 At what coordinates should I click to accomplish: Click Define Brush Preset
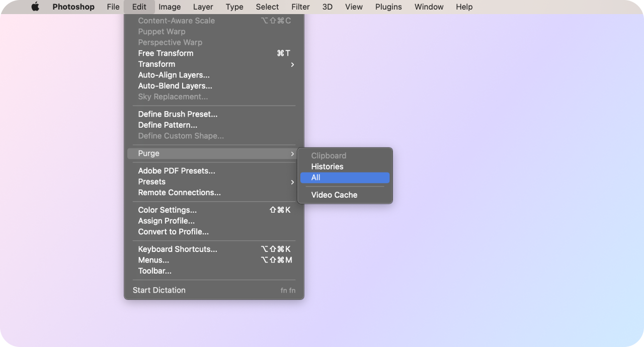178,114
